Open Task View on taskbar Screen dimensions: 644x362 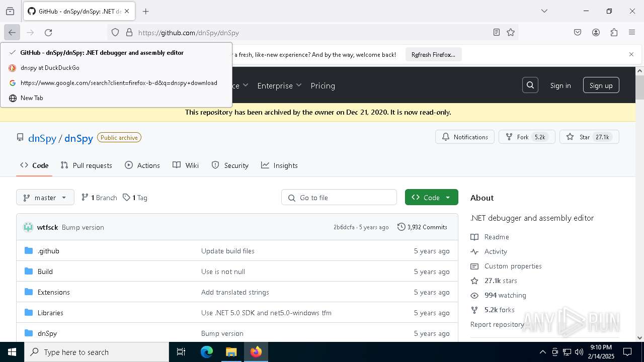tap(181, 352)
